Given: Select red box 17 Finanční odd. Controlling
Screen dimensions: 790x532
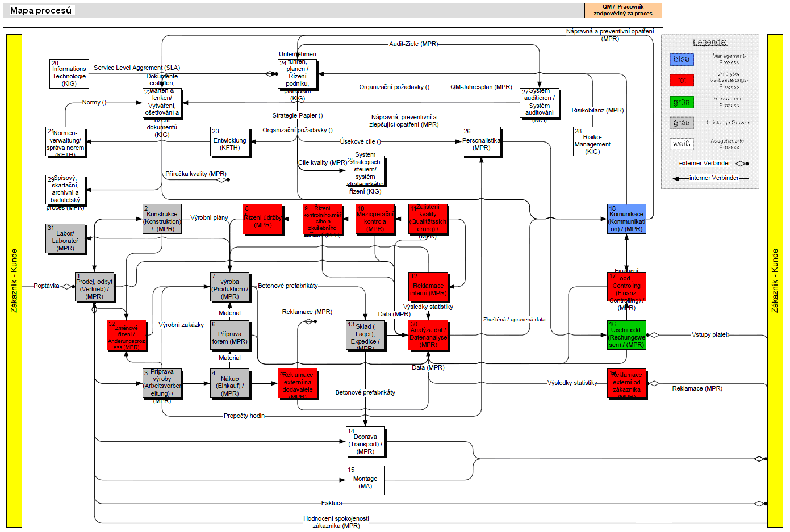Looking at the screenshot, I should coord(626,286).
